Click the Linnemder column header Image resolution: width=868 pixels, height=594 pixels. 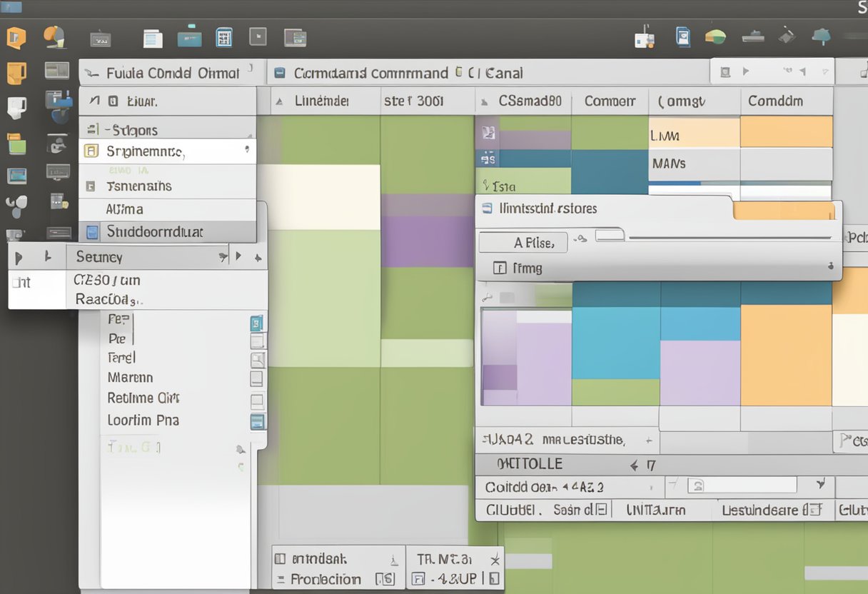point(321,101)
